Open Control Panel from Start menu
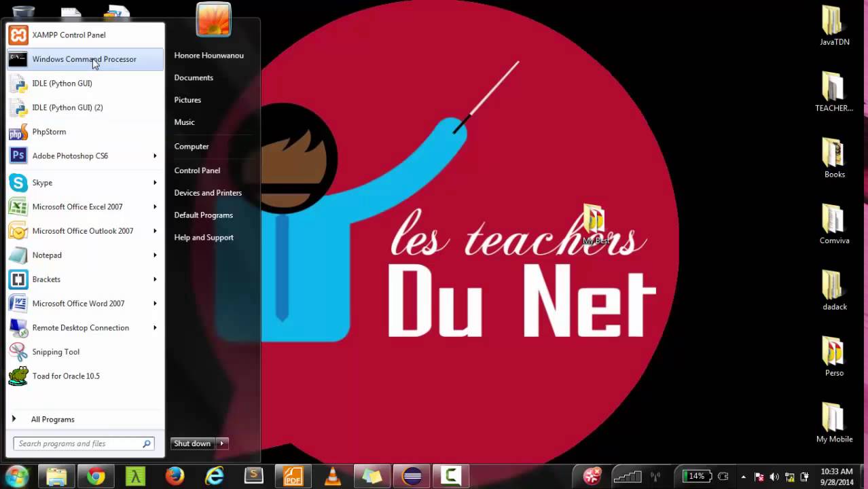 tap(197, 170)
